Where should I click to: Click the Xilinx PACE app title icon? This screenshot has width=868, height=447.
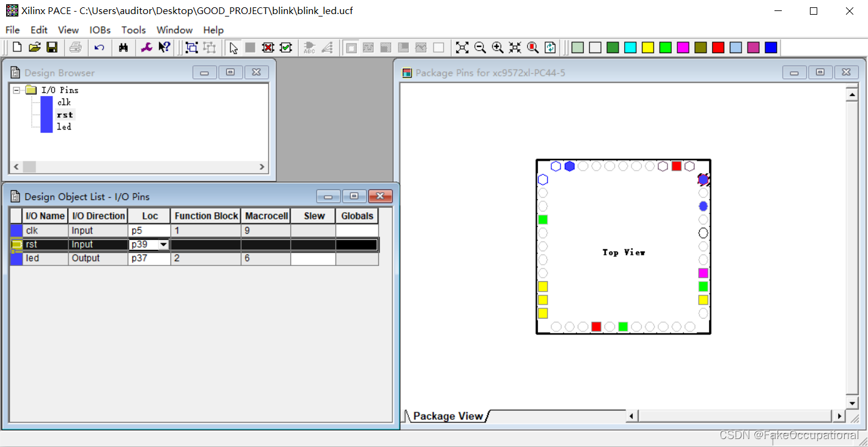coord(12,10)
